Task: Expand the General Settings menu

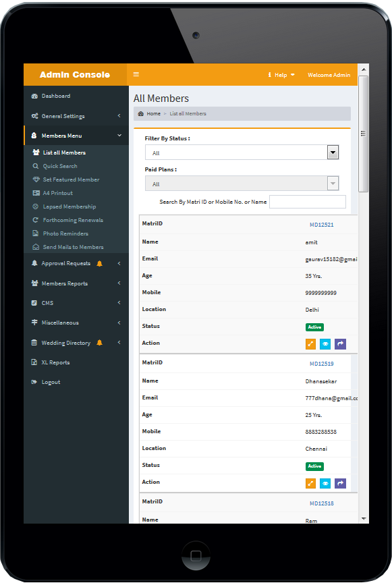Action: point(76,116)
